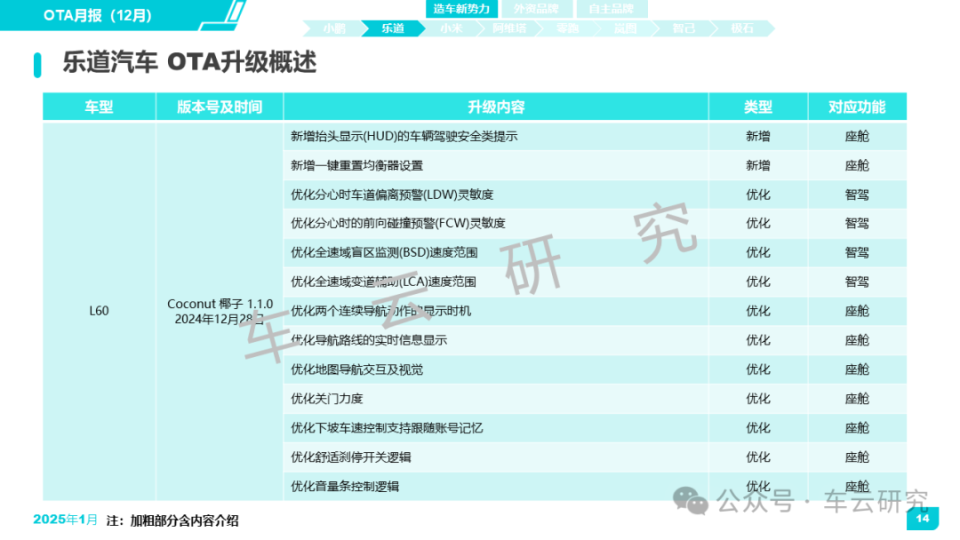Select the 造车新势力 tab

(462, 9)
